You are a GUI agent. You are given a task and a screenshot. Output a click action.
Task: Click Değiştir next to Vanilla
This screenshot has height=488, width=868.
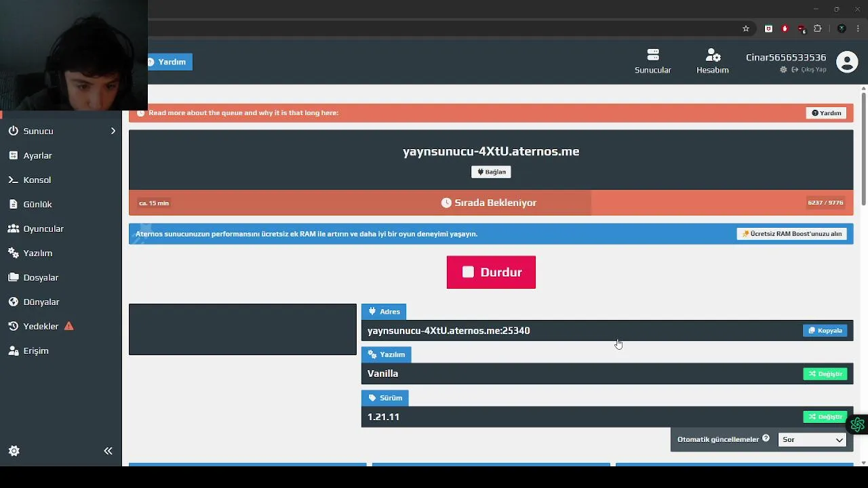pos(825,374)
